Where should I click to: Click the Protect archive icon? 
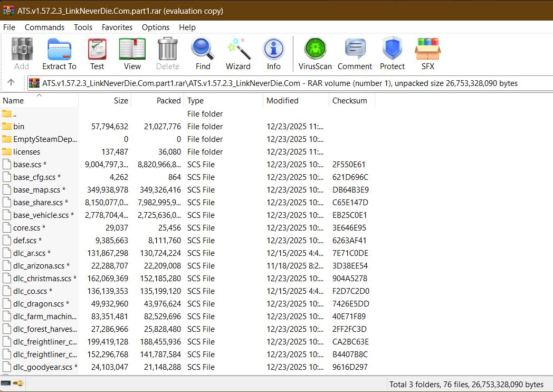point(392,54)
